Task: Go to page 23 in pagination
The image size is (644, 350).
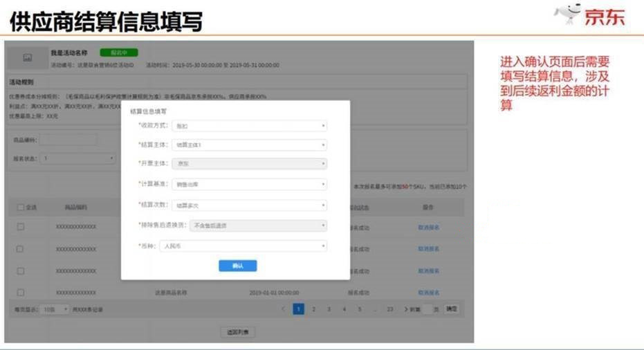Action: (389, 309)
